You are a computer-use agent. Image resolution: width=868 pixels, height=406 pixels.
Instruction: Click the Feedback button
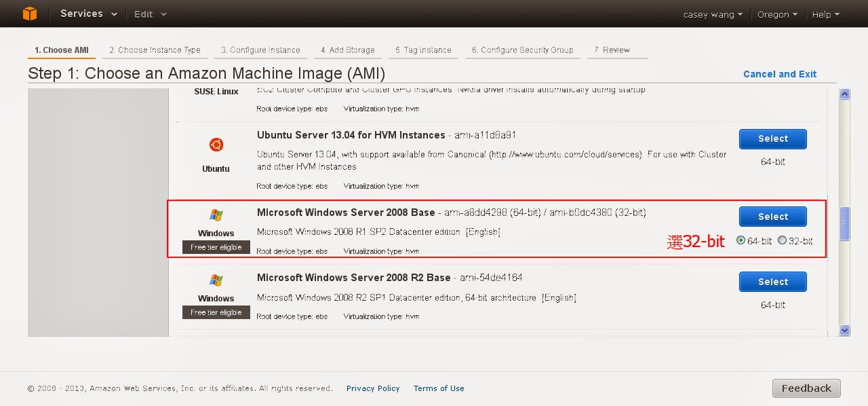coord(806,388)
